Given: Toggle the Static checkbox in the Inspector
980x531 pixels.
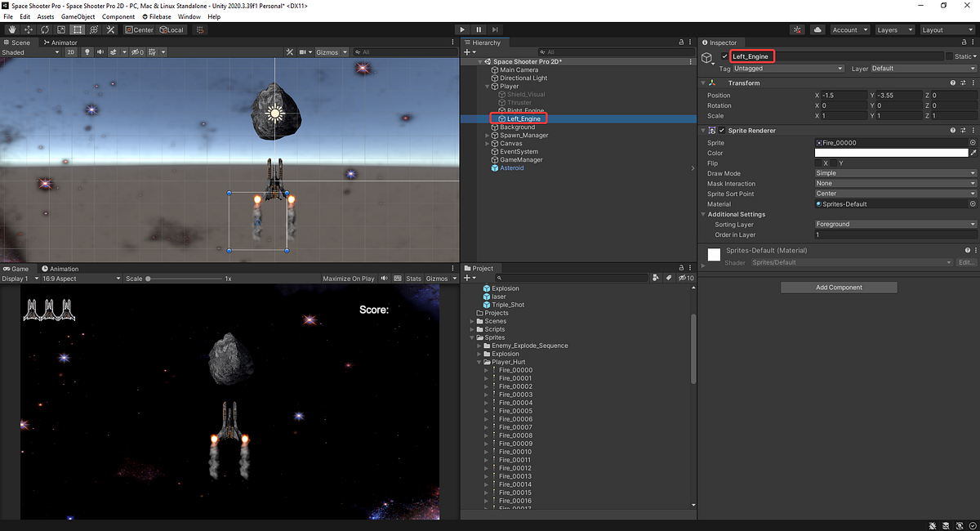Looking at the screenshot, I should (x=949, y=56).
